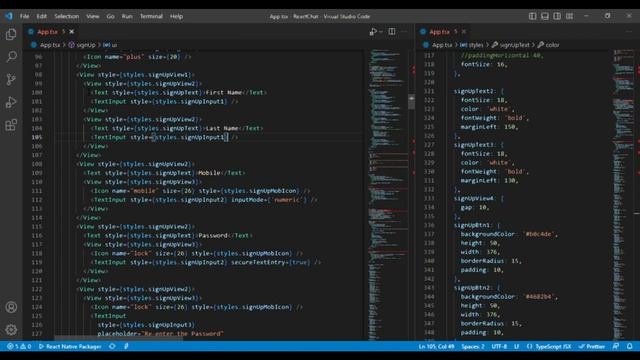
Task: Show errors and warnings in status bar
Action: coord(19,347)
